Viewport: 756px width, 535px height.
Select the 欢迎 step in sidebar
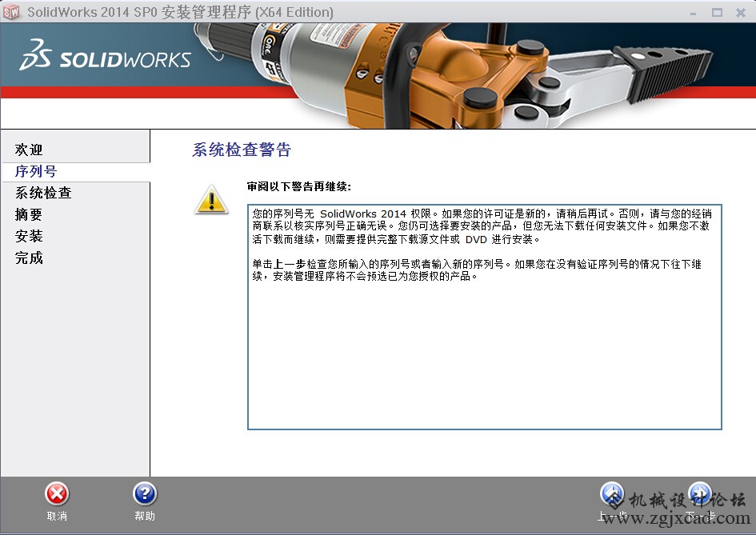pos(29,150)
